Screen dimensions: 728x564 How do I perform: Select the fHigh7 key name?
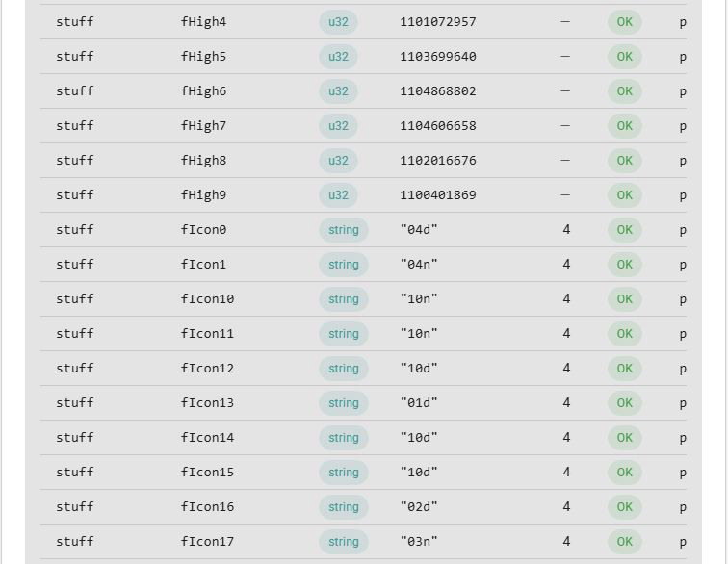click(203, 126)
